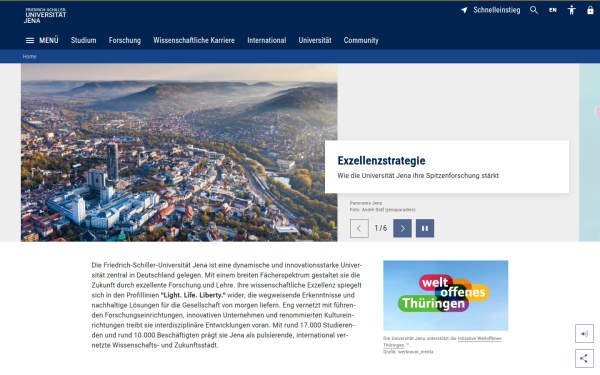Image resolution: width=600 pixels, height=375 pixels.
Task: Advance to next carousel slide
Action: pos(402,228)
